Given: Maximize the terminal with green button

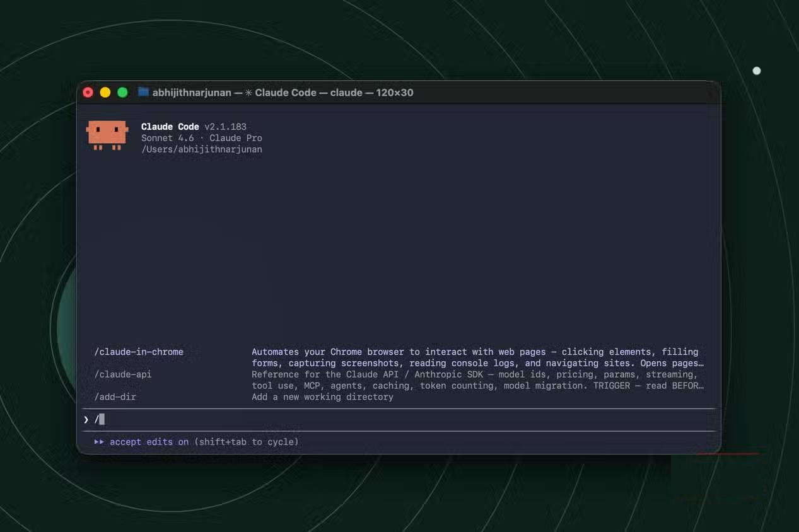Looking at the screenshot, I should pyautogui.click(x=122, y=93).
